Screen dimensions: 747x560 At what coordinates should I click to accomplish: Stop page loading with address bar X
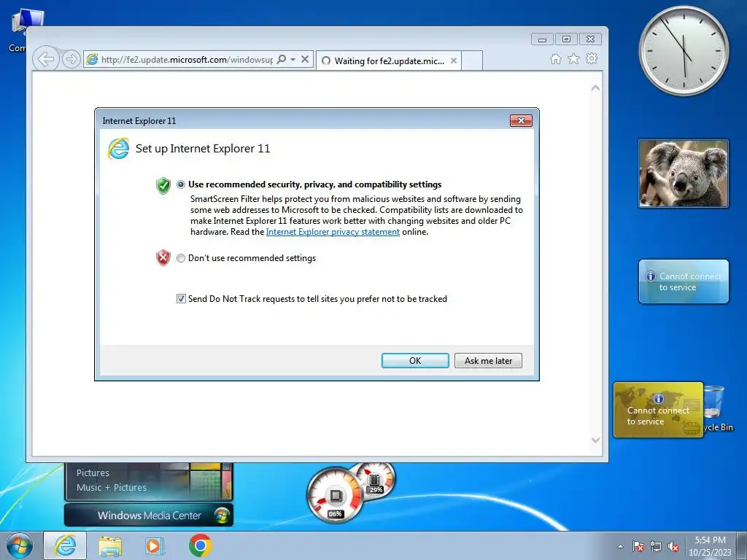[305, 59]
